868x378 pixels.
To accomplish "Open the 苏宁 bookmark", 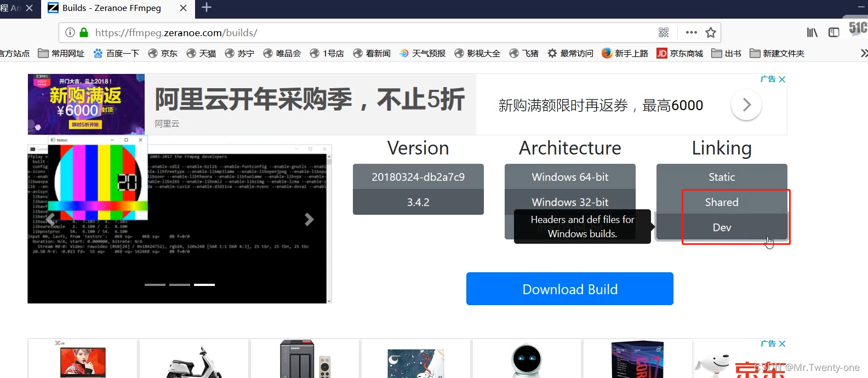I will pos(239,53).
